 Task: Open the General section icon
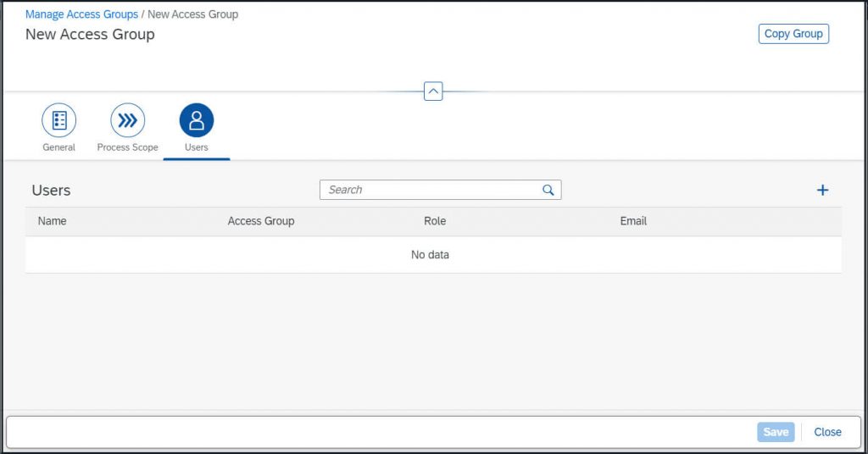click(58, 120)
